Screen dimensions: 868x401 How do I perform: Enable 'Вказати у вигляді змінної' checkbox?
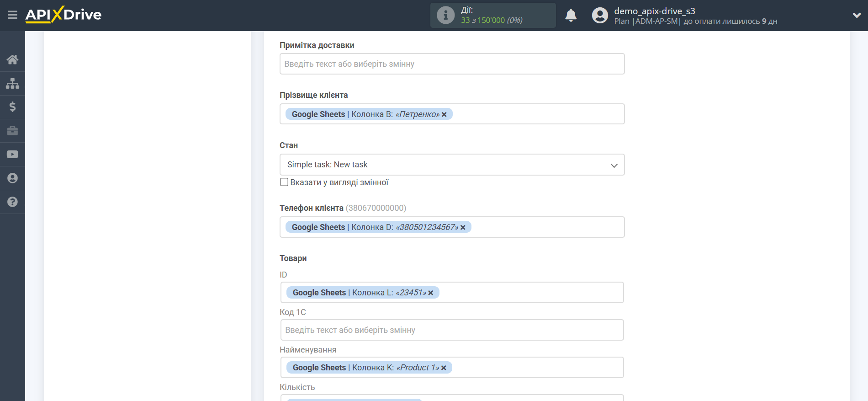[284, 182]
